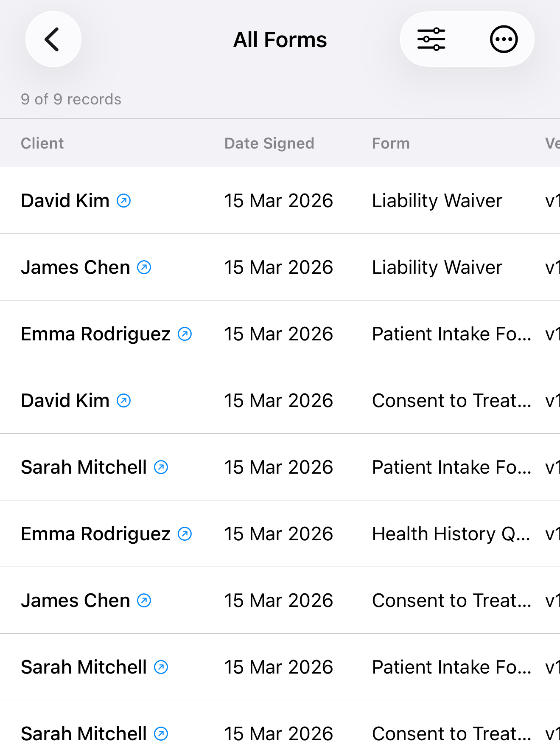This screenshot has width=560, height=747.
Task: Select the All Forms title
Action: click(280, 39)
